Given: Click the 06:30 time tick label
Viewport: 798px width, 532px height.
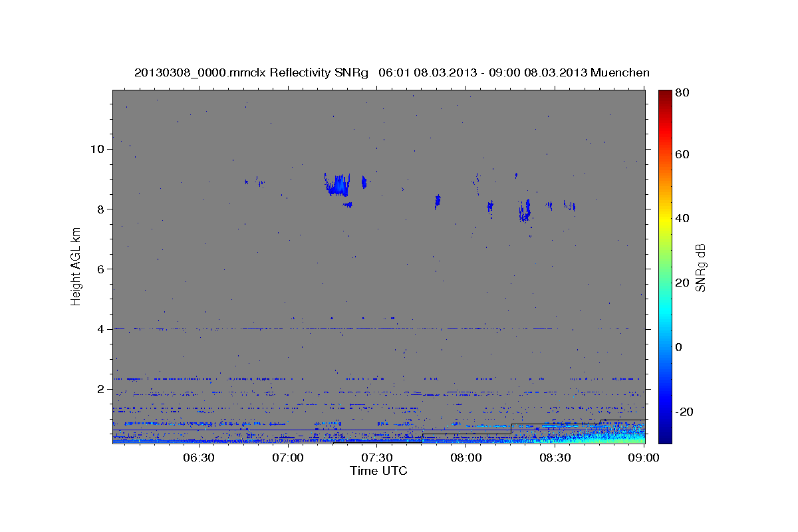Looking at the screenshot, I should (198, 458).
